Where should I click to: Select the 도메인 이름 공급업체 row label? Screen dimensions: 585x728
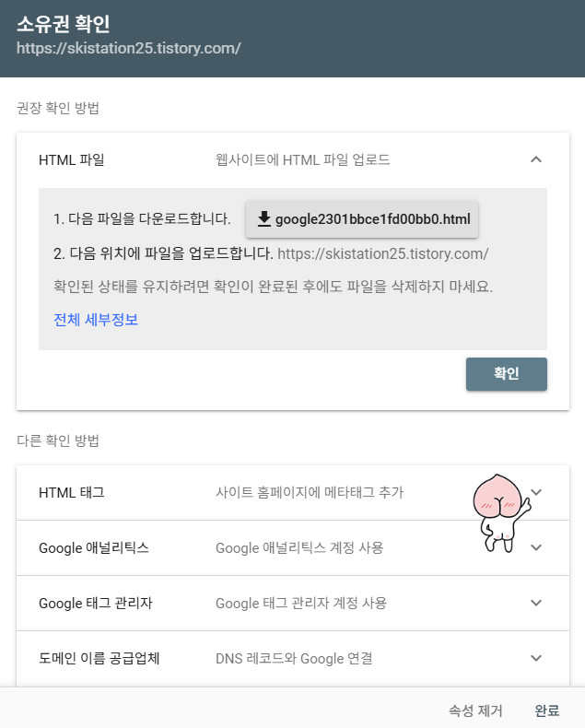(99, 658)
